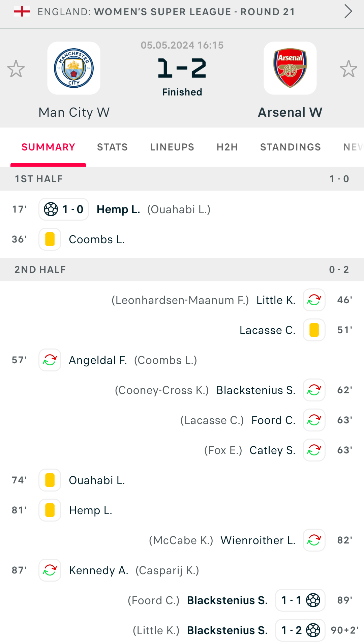Image resolution: width=364 pixels, height=643 pixels.
Task: Click Coombs L. yellow card icon
Action: point(50,239)
